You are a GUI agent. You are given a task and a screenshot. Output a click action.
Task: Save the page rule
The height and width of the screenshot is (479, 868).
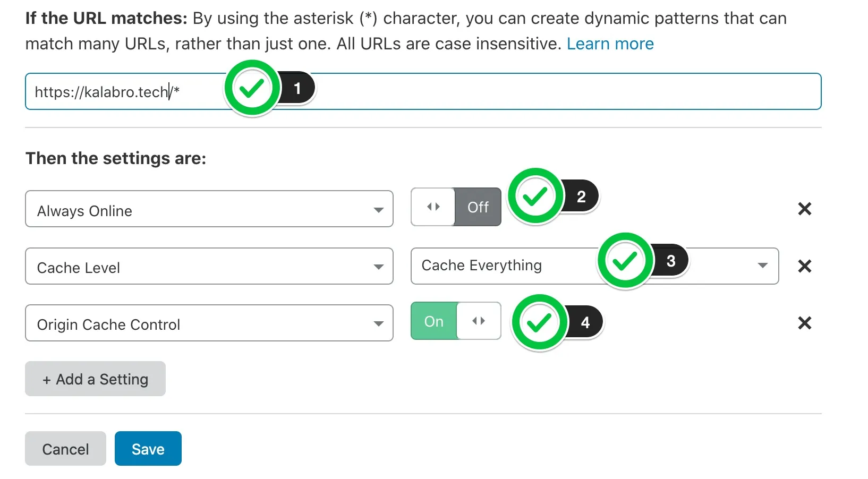(x=148, y=448)
